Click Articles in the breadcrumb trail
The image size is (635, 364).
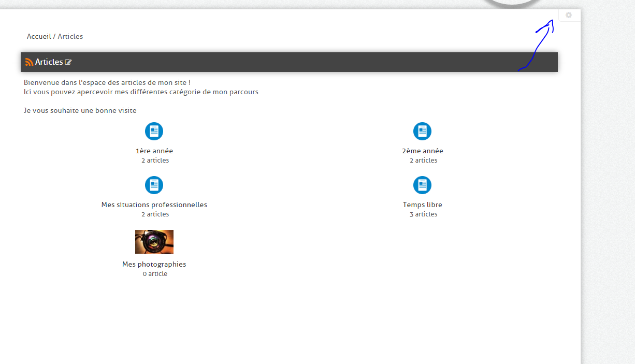pos(70,36)
